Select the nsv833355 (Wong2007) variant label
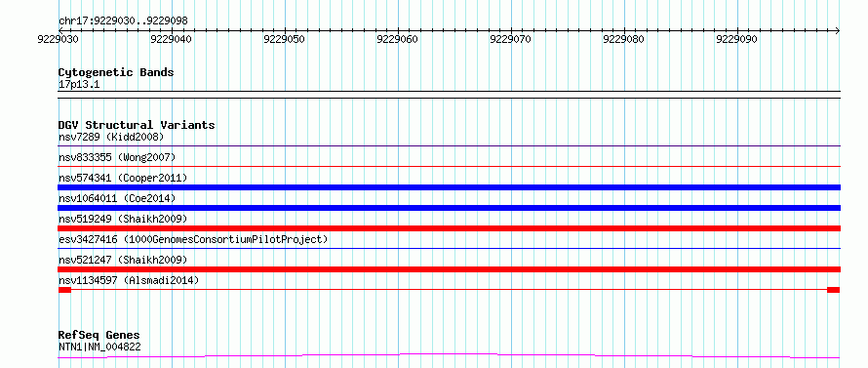 [x=117, y=157]
